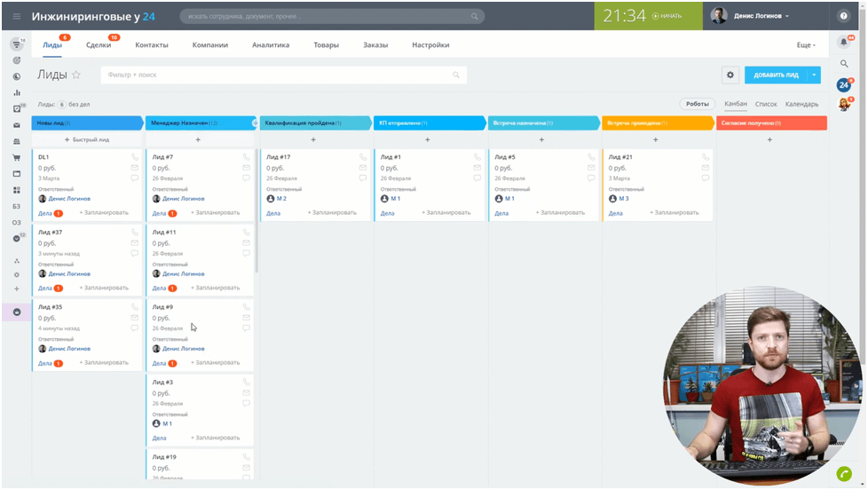Open kanban settings gear icon
Screen dimensions: 868x490
tap(730, 75)
